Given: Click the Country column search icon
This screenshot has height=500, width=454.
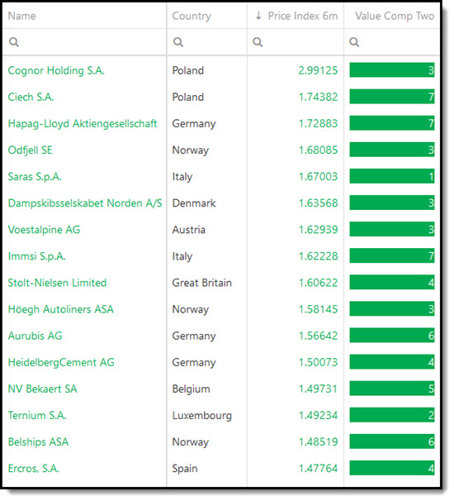Looking at the screenshot, I should pos(178,42).
